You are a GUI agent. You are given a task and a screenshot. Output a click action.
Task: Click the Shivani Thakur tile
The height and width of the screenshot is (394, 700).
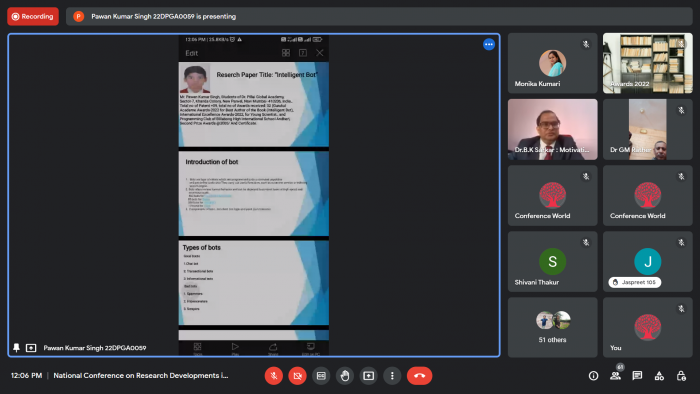[552, 261]
